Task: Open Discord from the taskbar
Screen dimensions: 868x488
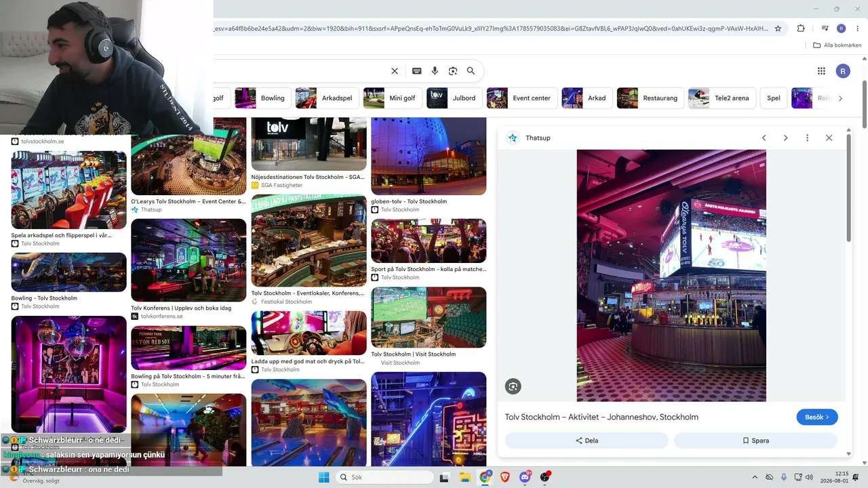Action: (525, 477)
